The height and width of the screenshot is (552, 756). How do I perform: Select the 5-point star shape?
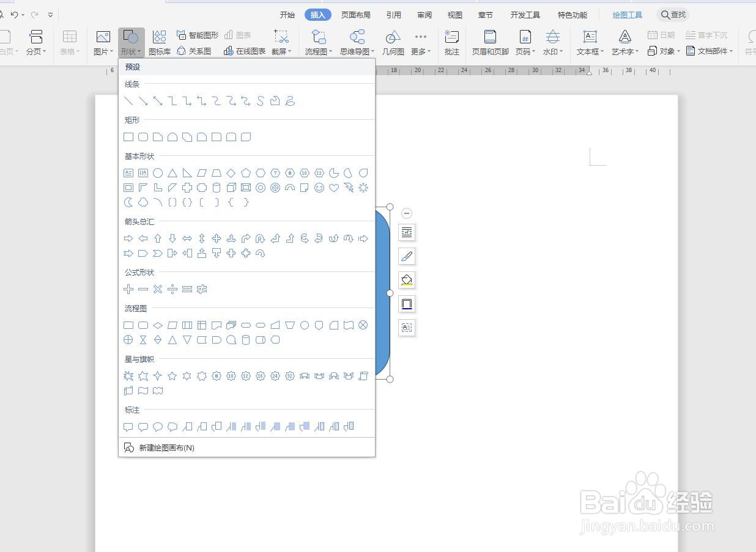(x=172, y=376)
